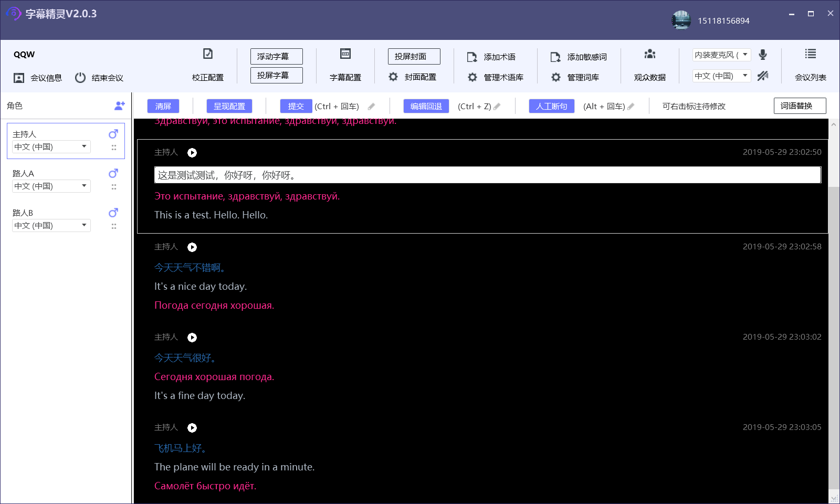
Task: Click the text The plane will be ready in a minute.
Action: [234, 467]
